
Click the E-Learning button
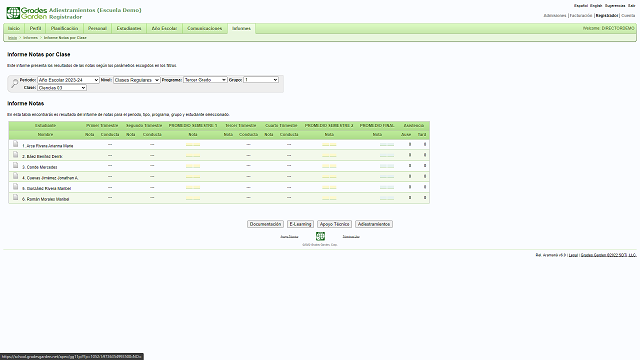(300, 224)
